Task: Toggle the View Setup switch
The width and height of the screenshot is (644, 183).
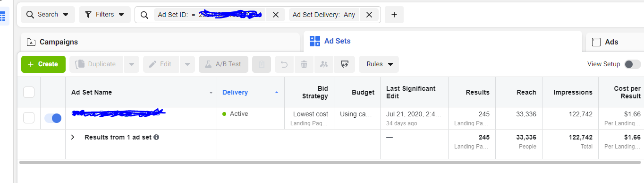Action: tap(633, 64)
